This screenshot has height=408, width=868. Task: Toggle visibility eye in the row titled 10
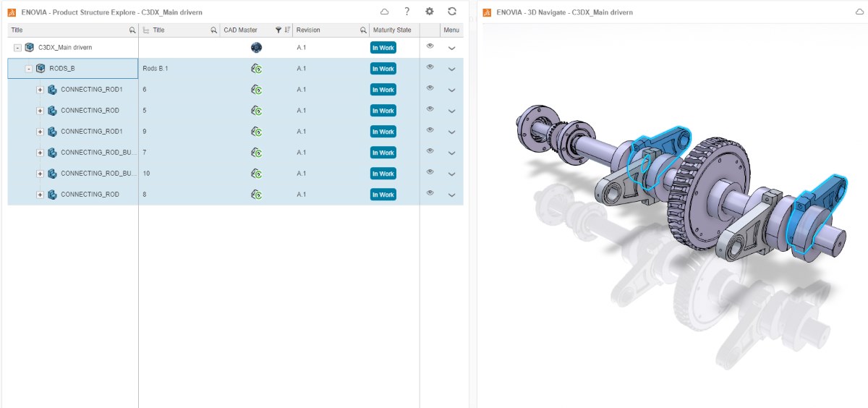coord(430,172)
